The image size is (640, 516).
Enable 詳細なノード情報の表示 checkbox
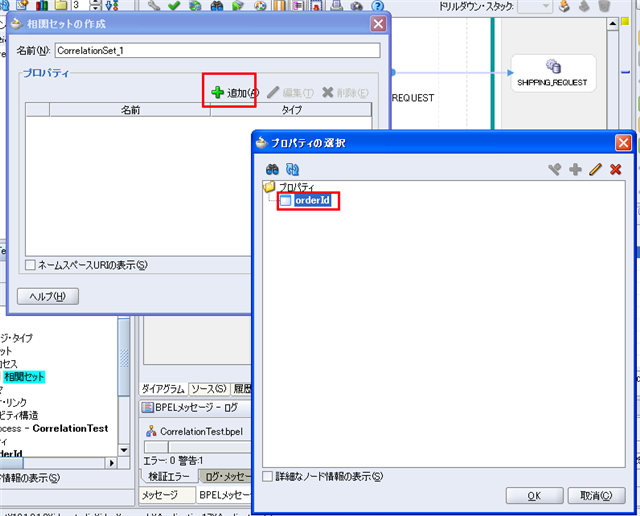[267, 477]
